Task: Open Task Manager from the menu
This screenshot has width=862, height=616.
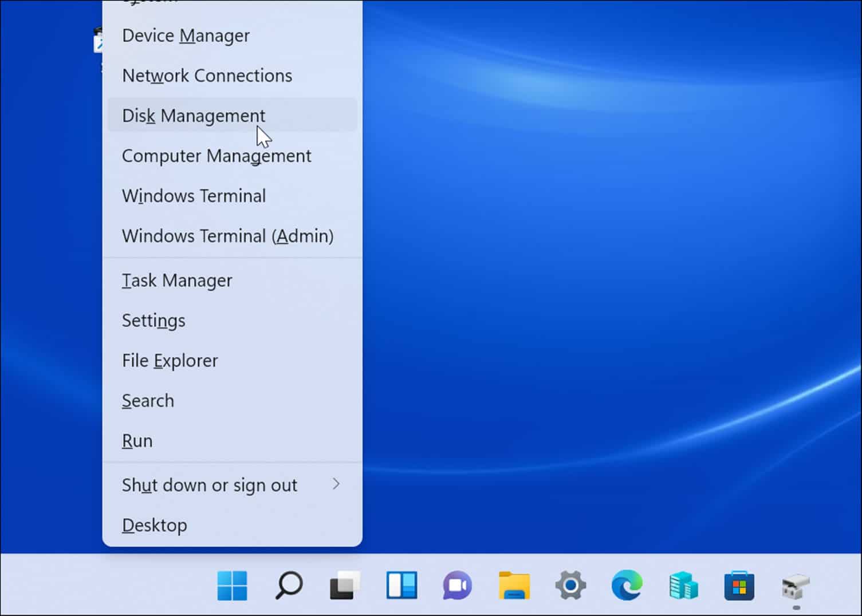Action: (176, 280)
